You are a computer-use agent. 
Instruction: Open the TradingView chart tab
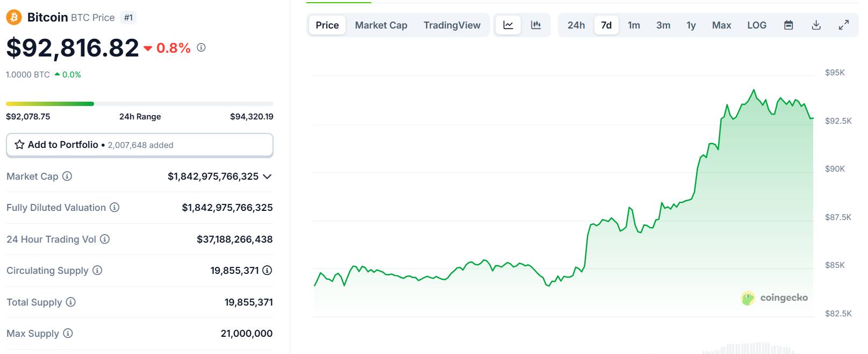tap(452, 25)
